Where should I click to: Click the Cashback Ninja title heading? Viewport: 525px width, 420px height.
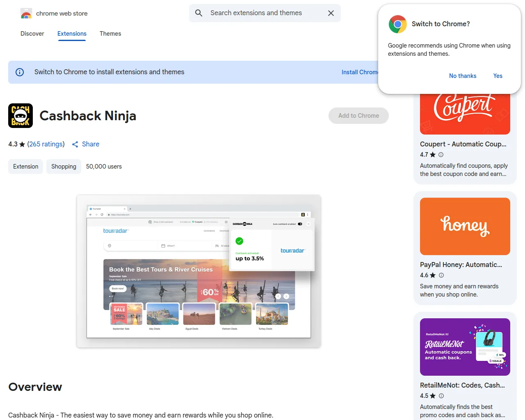point(88,116)
